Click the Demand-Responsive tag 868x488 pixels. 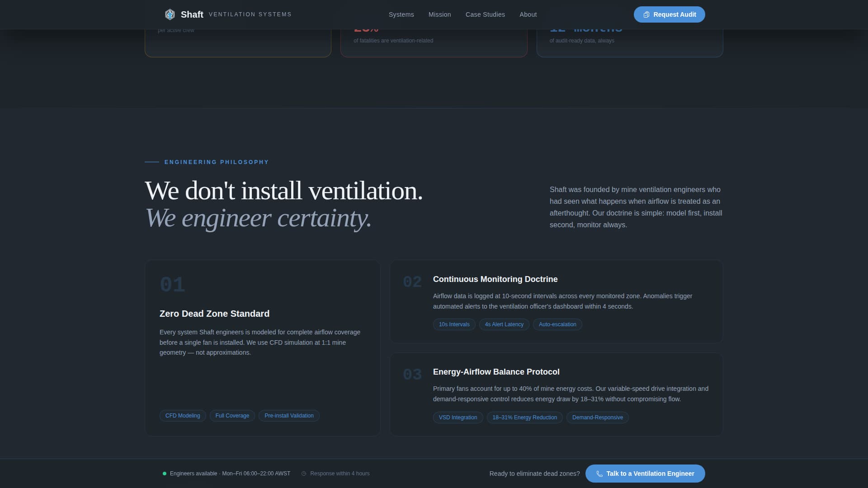[x=597, y=418]
